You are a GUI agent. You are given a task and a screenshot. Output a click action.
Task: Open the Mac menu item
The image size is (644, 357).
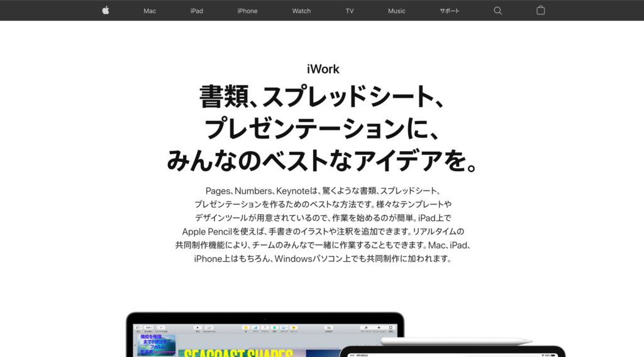[x=150, y=11]
